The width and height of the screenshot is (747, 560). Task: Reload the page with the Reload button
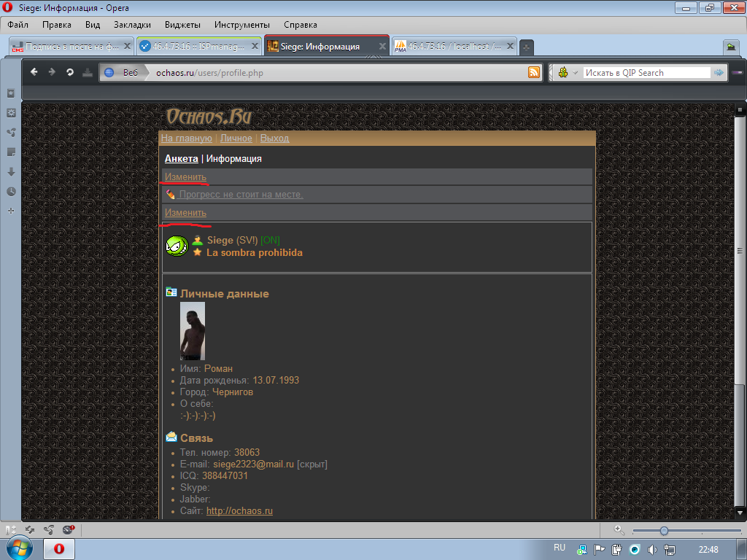tap(69, 72)
